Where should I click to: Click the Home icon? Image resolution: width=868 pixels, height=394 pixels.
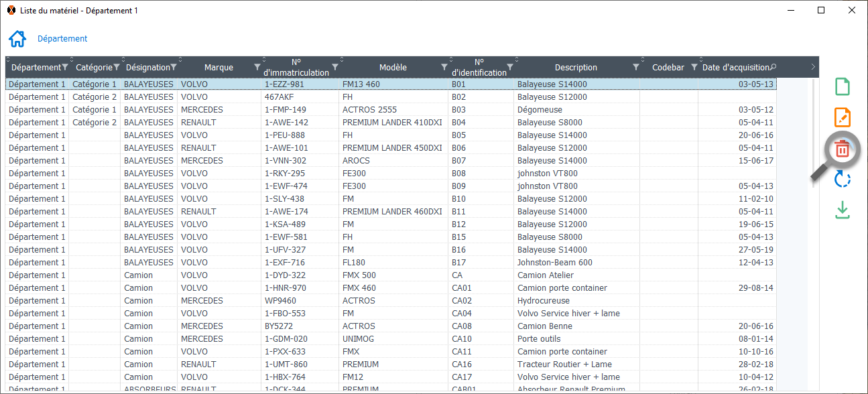tap(17, 39)
